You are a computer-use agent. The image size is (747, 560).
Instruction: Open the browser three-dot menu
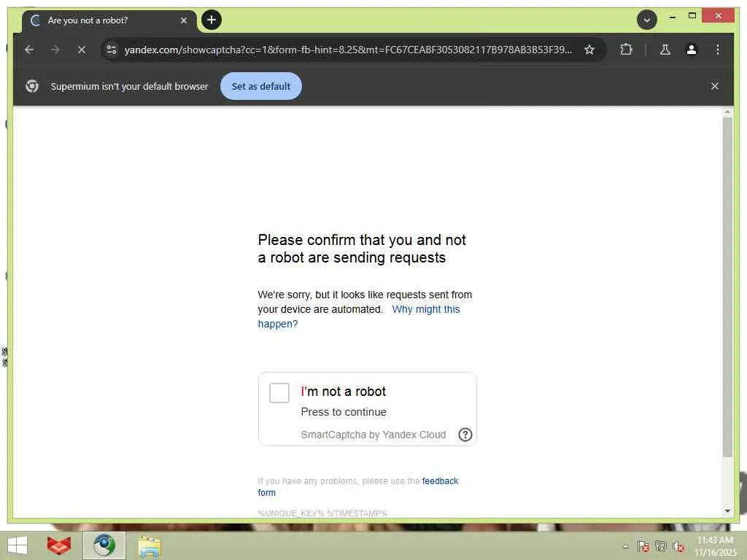click(x=718, y=50)
